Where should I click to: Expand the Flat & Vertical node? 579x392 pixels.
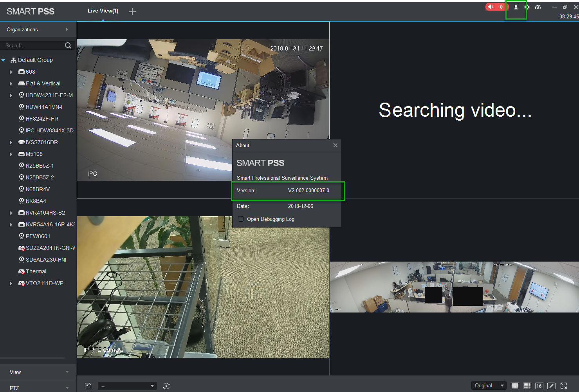(11, 83)
